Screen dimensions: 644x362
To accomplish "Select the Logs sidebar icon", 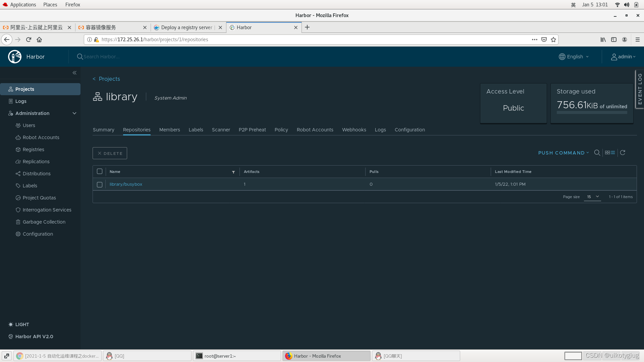I will (11, 101).
